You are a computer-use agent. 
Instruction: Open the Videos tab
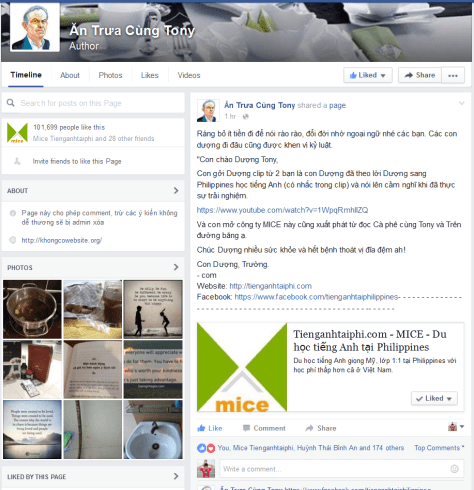coord(189,75)
